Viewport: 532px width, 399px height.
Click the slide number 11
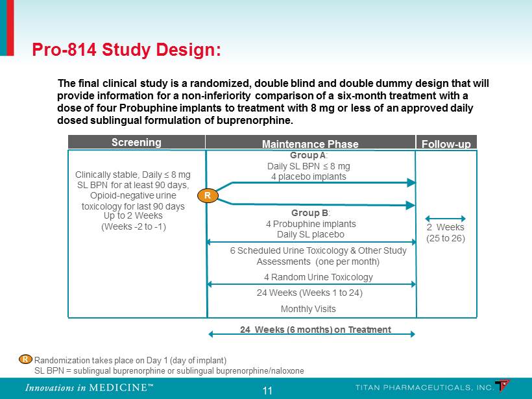click(x=267, y=390)
